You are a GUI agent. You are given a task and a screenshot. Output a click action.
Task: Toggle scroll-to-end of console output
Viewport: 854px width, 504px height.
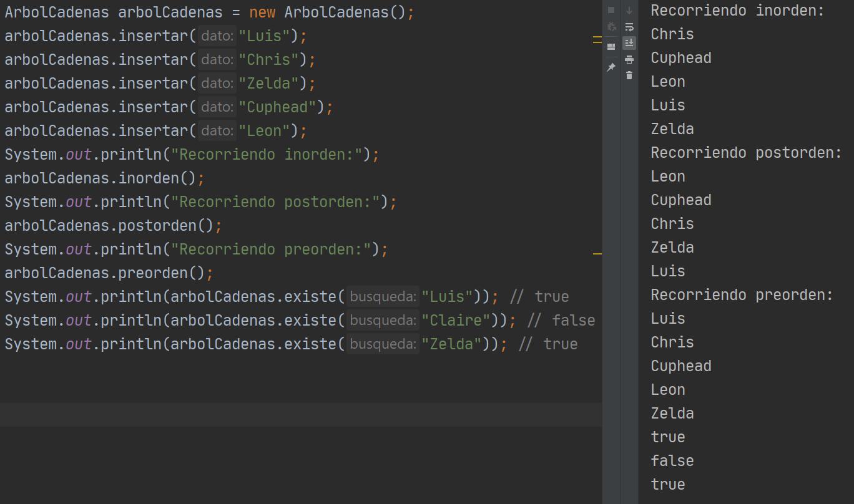pos(629,43)
